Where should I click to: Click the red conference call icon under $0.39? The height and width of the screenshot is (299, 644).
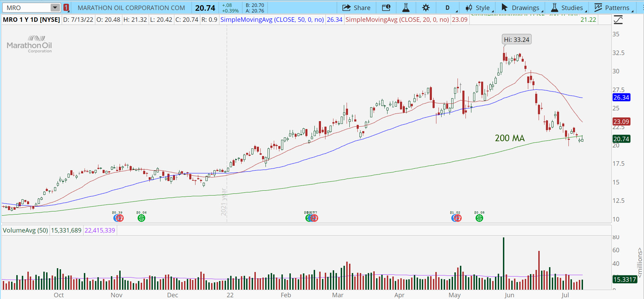120,218
